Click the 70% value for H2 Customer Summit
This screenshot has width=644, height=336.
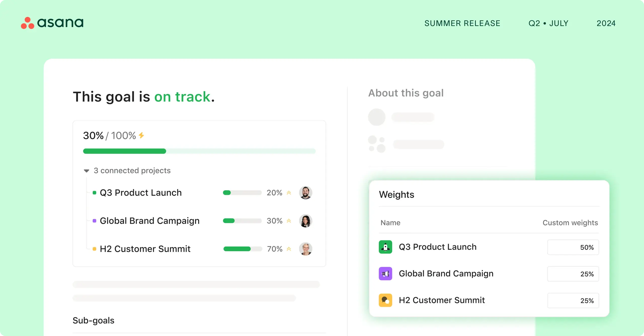(275, 249)
